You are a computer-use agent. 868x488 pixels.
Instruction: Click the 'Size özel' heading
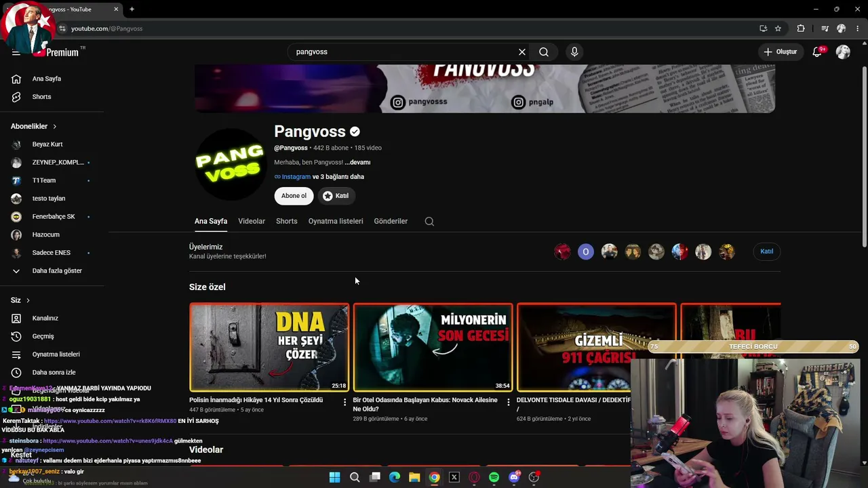[x=208, y=287]
